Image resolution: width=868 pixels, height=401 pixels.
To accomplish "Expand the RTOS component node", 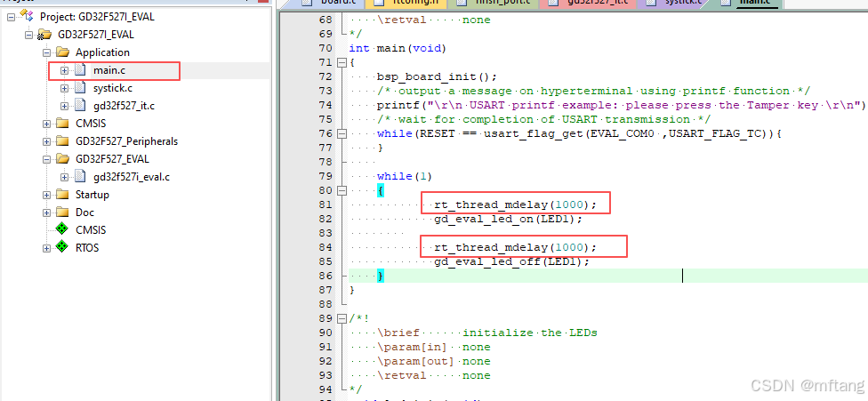I will tap(46, 248).
